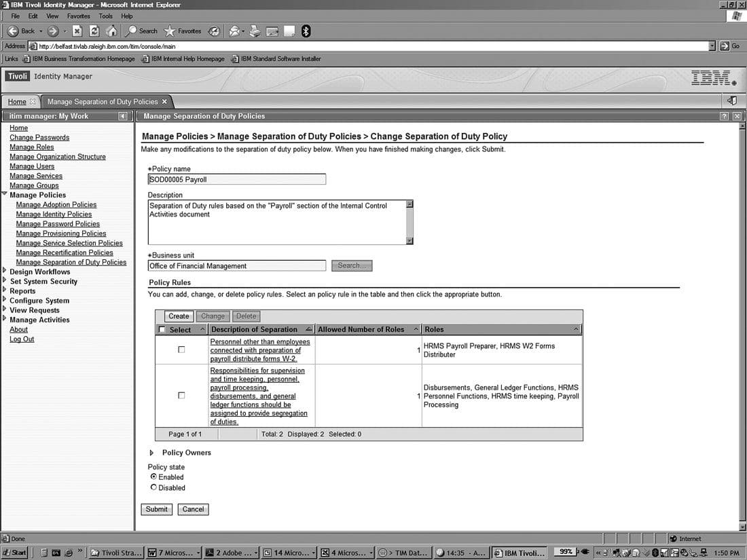Image resolution: width=747 pixels, height=560 pixels.
Task: Set policy state to Disabled
Action: pyautogui.click(x=153, y=487)
